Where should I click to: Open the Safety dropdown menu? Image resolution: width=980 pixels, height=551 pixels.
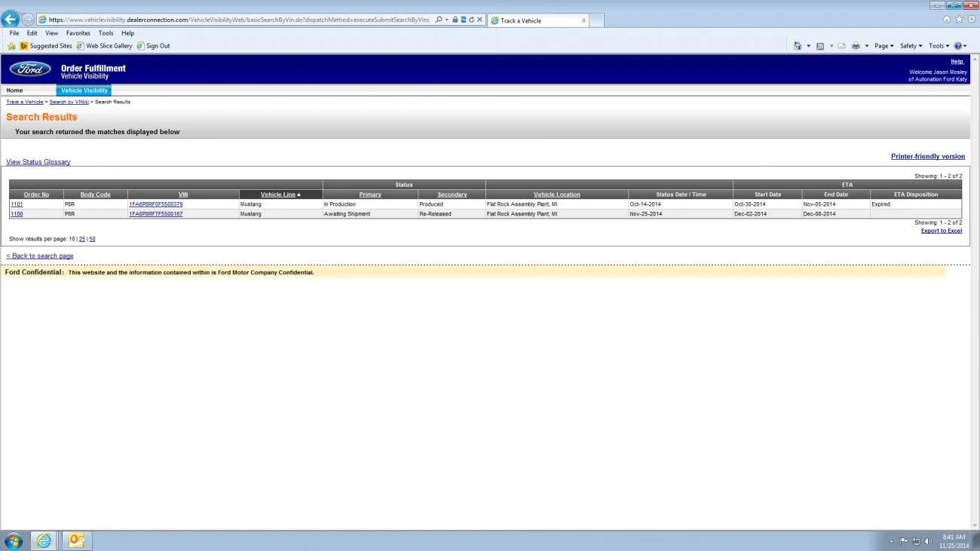911,46
